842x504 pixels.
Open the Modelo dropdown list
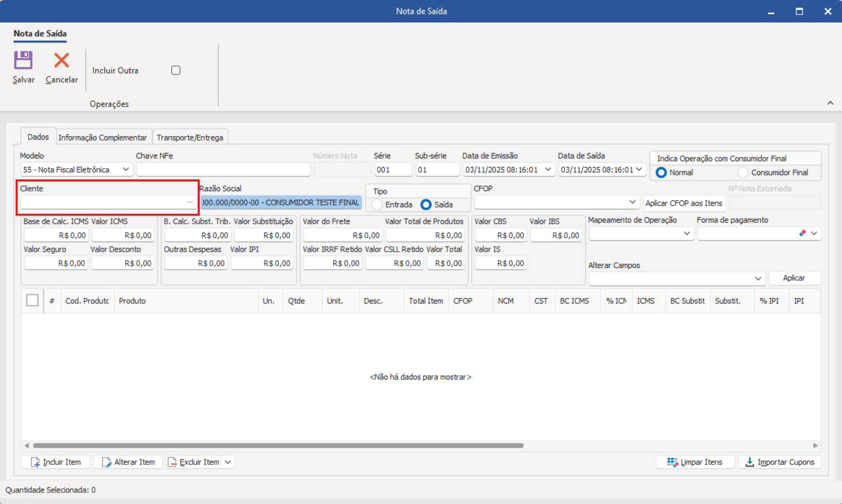(126, 170)
